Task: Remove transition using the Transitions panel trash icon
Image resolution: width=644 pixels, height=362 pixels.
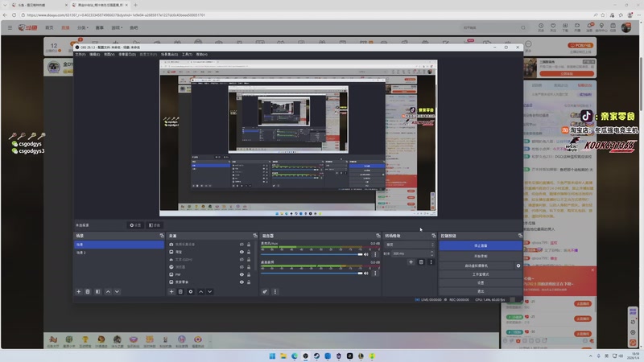Action: [x=421, y=262]
